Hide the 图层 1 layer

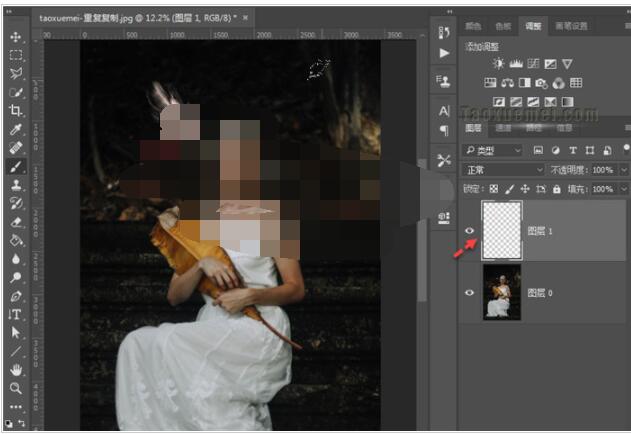tap(469, 231)
